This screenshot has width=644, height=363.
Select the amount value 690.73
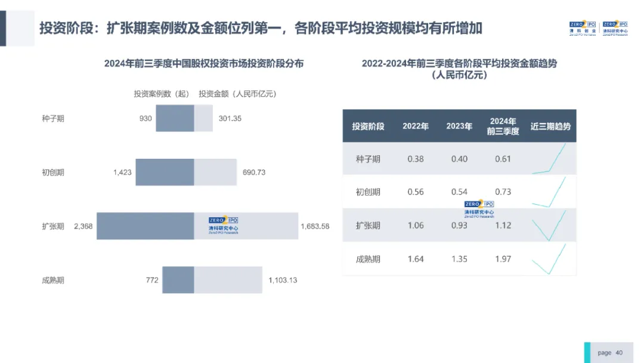254,173
